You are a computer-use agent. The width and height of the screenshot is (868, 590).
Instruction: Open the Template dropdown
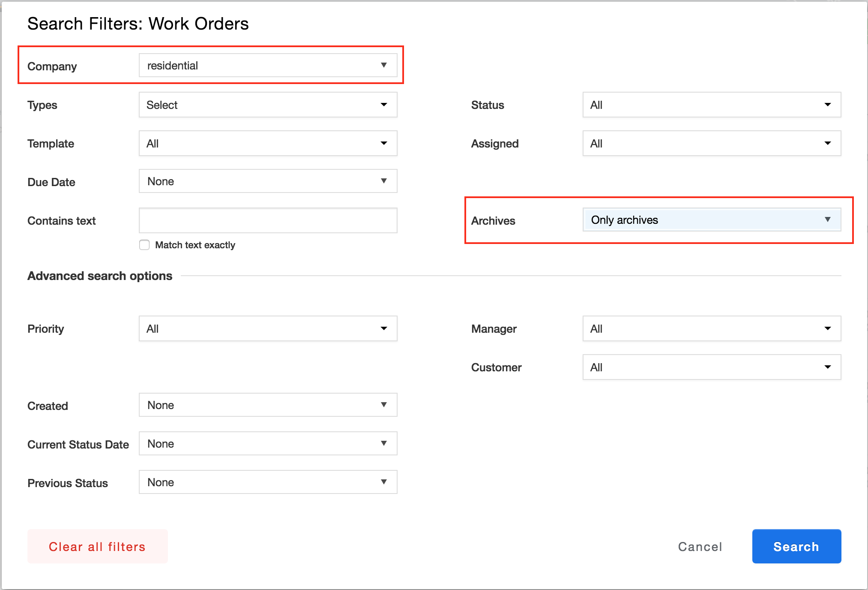(x=268, y=144)
